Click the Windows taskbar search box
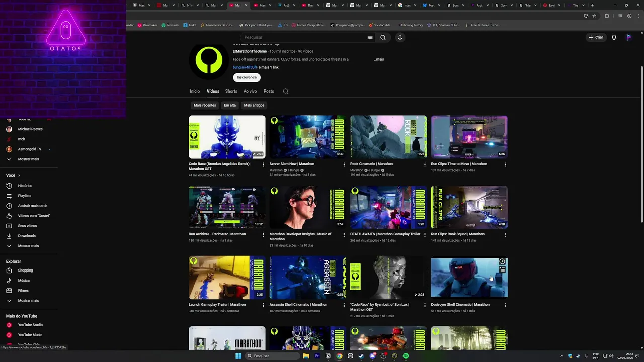The height and width of the screenshot is (362, 644). click(272, 356)
